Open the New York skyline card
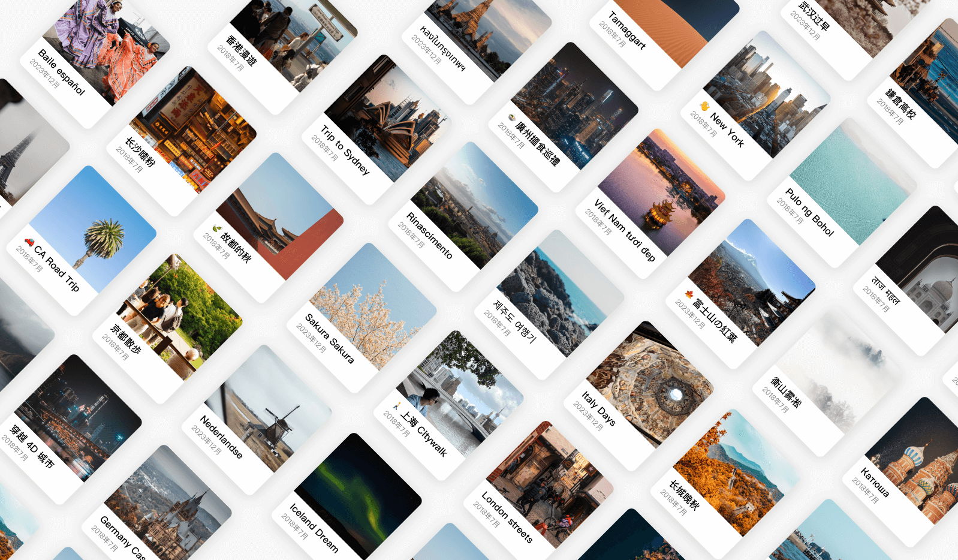Viewport: 958px width, 560px height. click(755, 106)
